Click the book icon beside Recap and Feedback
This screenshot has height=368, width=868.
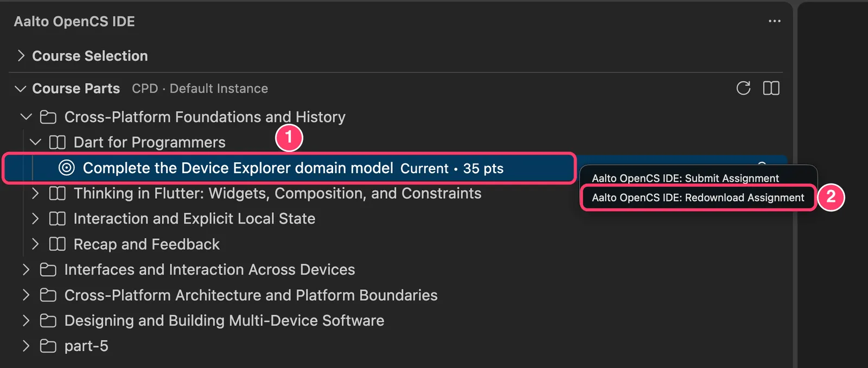(x=58, y=244)
